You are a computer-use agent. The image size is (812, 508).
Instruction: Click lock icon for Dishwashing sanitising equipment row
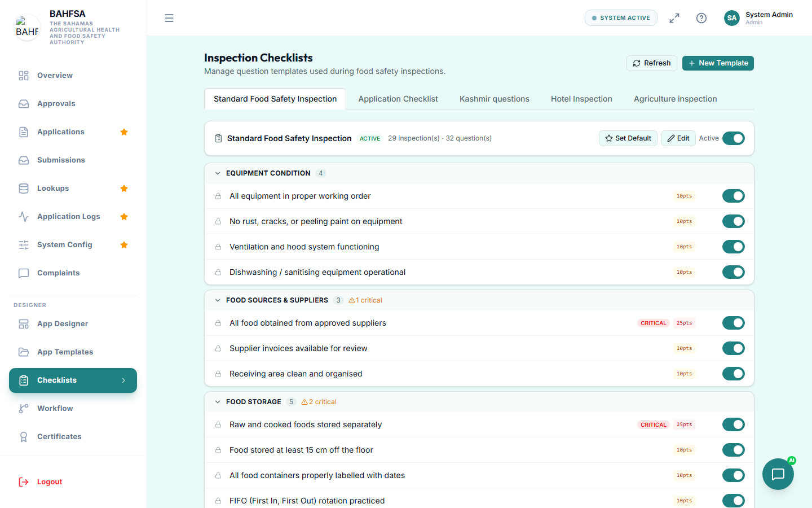[218, 272]
